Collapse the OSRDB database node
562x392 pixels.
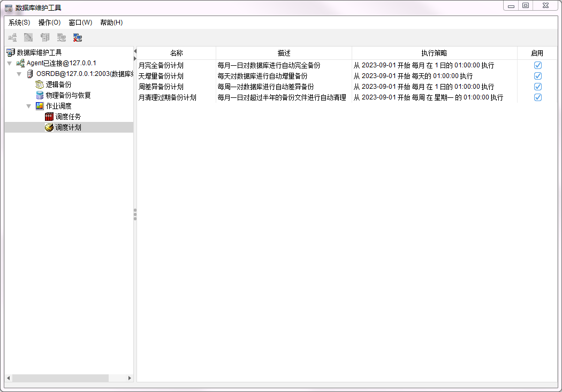[x=19, y=74]
